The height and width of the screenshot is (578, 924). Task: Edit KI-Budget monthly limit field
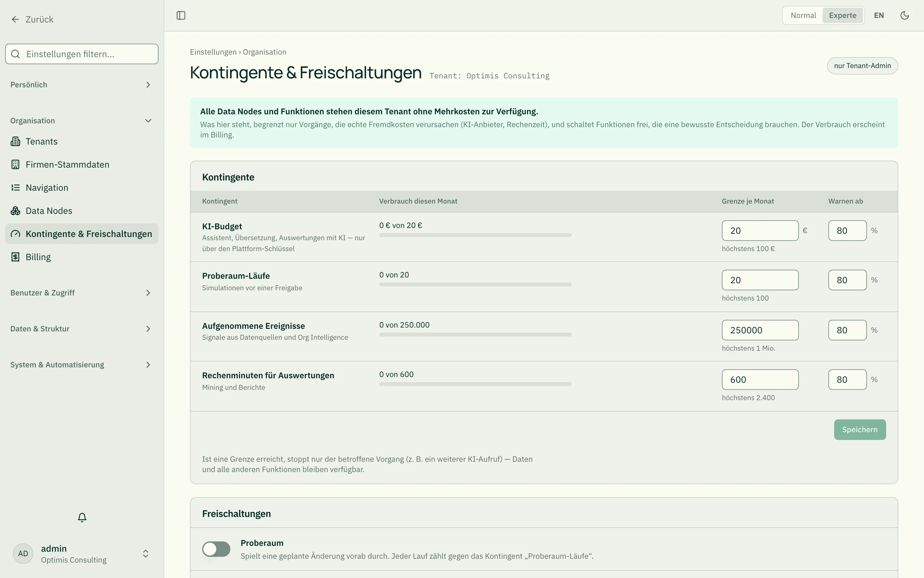[760, 231]
